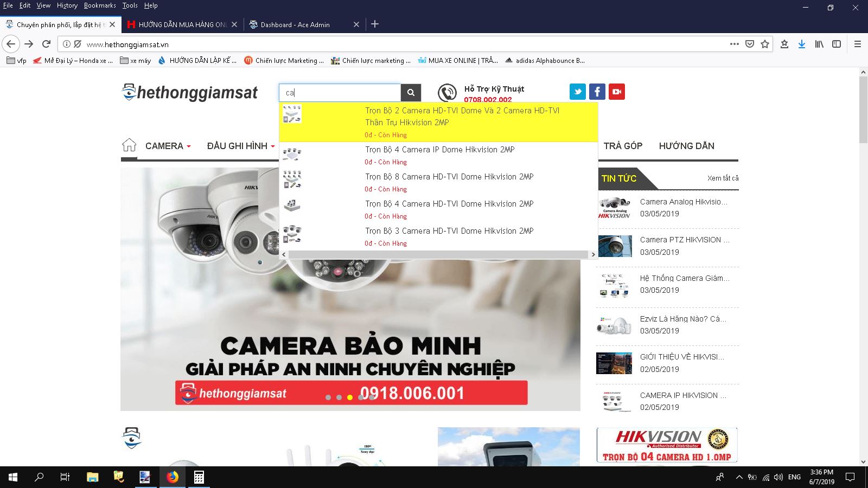
Task: Open adidas Alphabounce bookmark
Action: (x=545, y=61)
